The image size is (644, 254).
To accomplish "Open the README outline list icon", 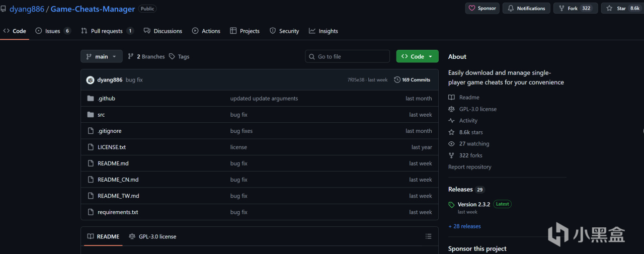I will (428, 236).
